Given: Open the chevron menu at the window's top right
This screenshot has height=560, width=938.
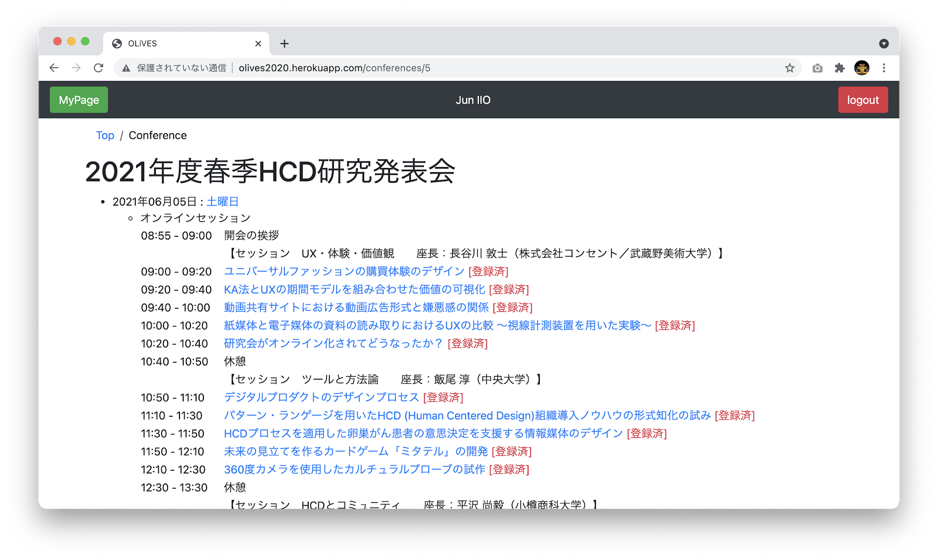Looking at the screenshot, I should click(x=883, y=43).
